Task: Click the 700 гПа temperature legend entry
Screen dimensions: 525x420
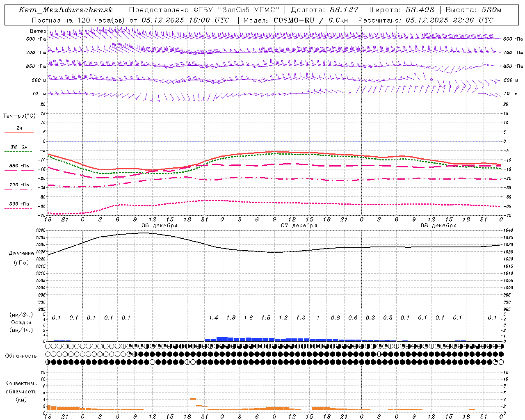Action: (x=19, y=185)
